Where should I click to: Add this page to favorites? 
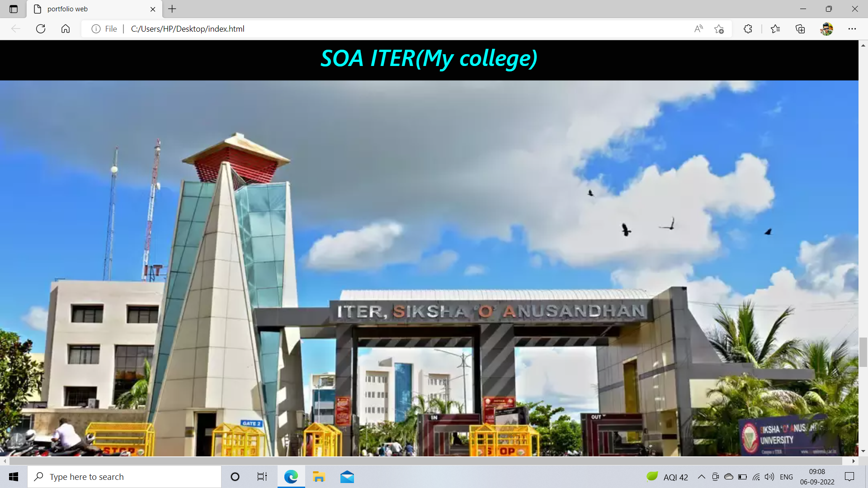pyautogui.click(x=719, y=29)
